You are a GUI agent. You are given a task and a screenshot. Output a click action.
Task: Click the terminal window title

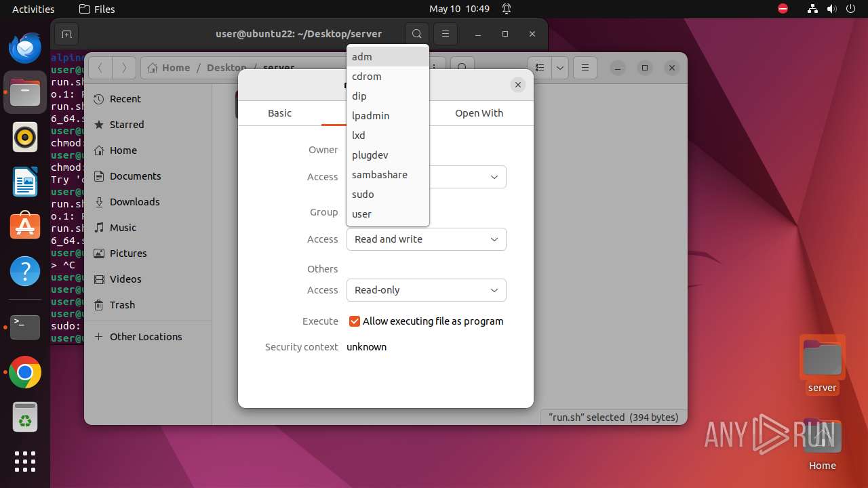tap(298, 34)
